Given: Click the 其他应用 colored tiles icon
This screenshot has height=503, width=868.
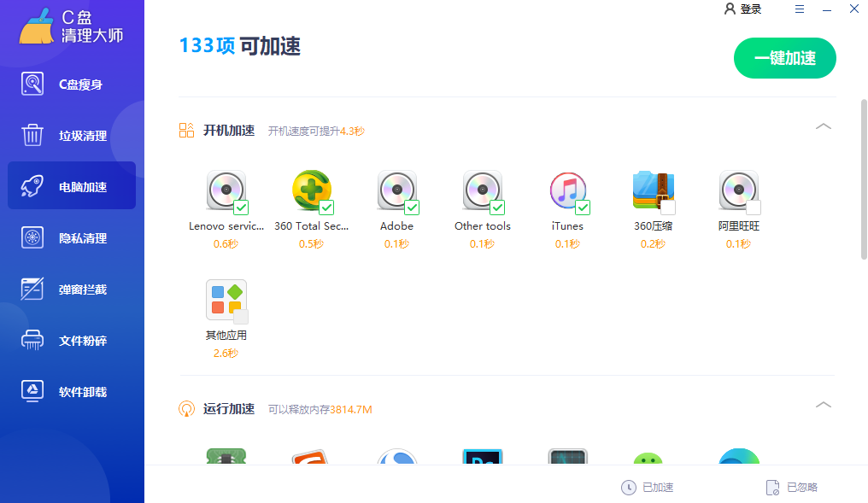Looking at the screenshot, I should click(226, 300).
